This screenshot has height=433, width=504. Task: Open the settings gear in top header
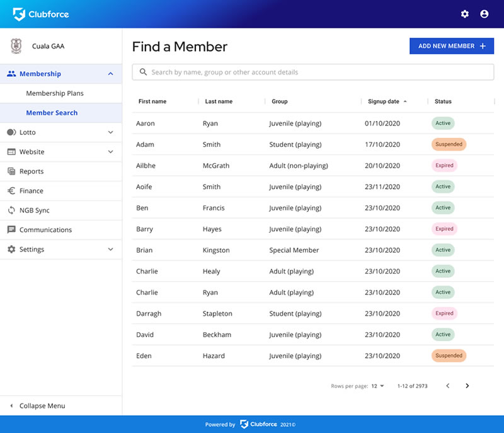click(x=465, y=14)
